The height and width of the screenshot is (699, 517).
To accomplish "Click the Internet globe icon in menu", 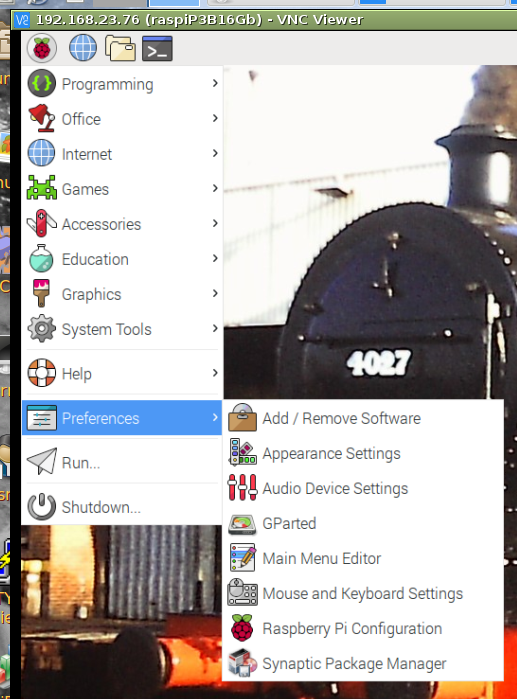I will point(41,153).
